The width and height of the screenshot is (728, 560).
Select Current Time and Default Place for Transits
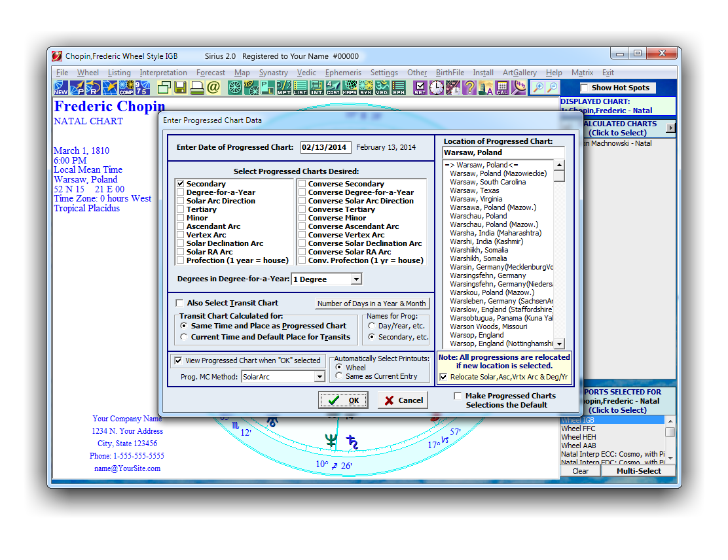184,337
